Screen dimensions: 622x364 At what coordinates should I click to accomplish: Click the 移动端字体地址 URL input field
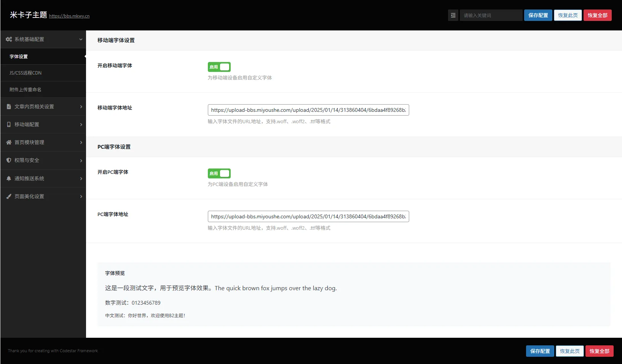pyautogui.click(x=308, y=110)
